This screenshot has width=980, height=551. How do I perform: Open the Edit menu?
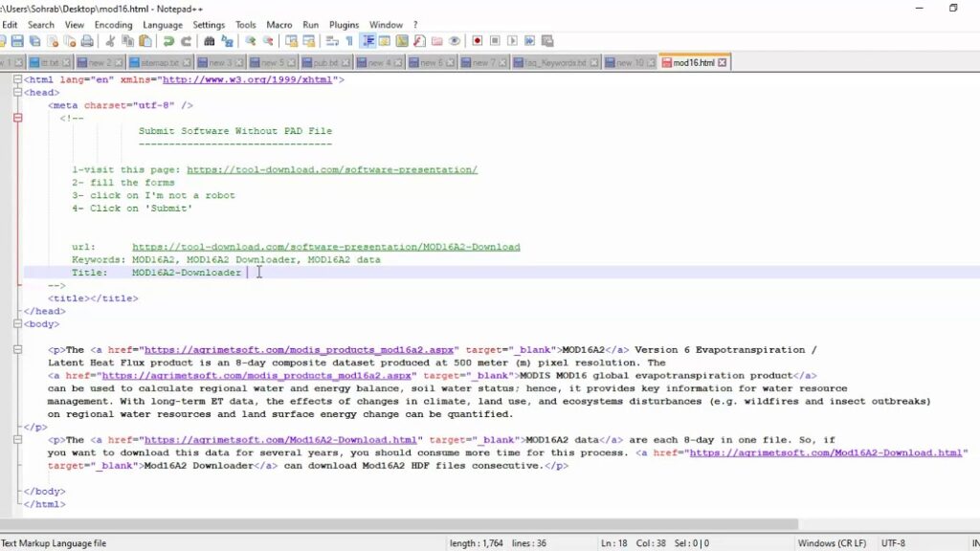[x=10, y=25]
